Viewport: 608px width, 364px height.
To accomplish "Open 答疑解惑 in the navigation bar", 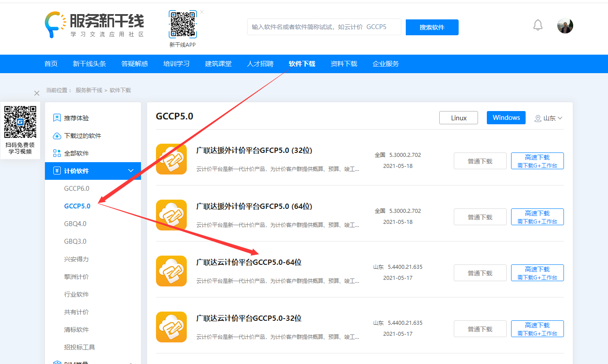I will tap(135, 64).
